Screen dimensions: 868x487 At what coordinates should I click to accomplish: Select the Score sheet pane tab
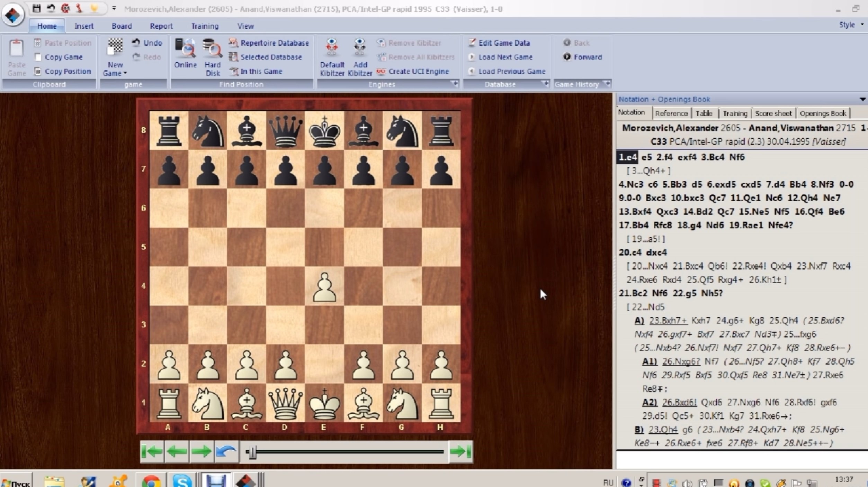pyautogui.click(x=773, y=113)
